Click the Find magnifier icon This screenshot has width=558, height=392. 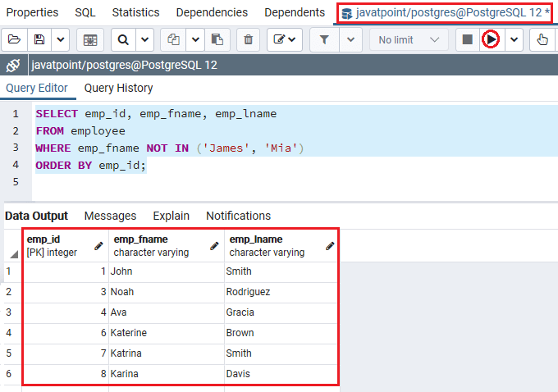point(123,39)
